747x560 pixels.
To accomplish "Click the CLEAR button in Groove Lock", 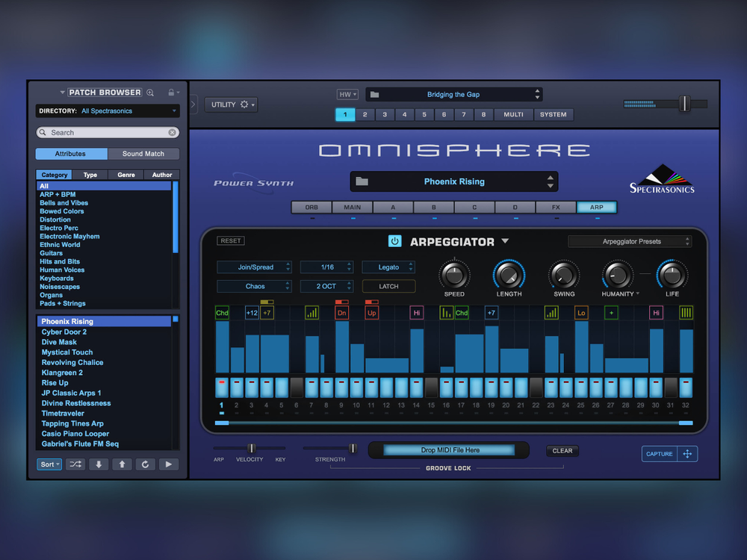I will click(x=562, y=450).
